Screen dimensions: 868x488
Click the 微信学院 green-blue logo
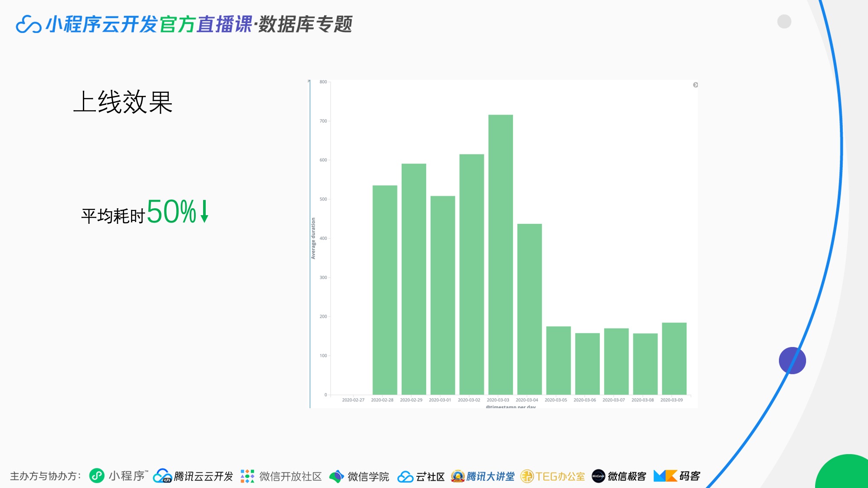(x=336, y=476)
